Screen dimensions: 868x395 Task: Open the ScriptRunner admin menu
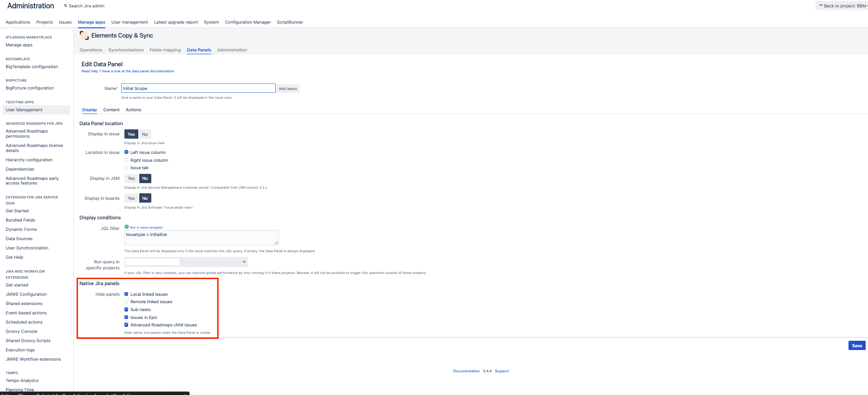(x=290, y=22)
